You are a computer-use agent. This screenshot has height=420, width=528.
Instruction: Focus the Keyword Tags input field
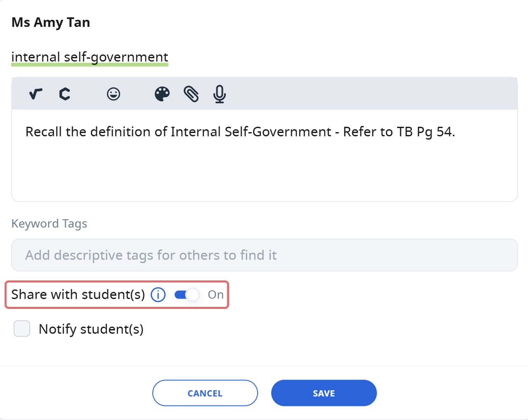click(x=265, y=255)
